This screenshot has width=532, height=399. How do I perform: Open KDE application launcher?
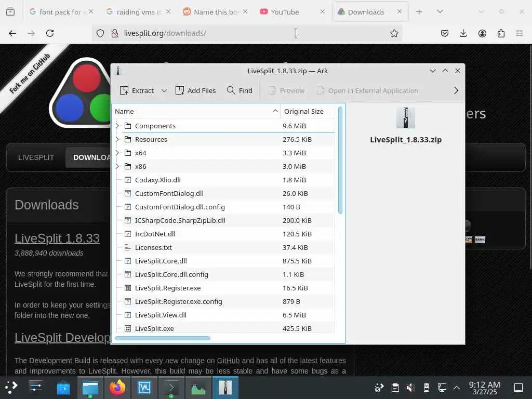(x=11, y=388)
